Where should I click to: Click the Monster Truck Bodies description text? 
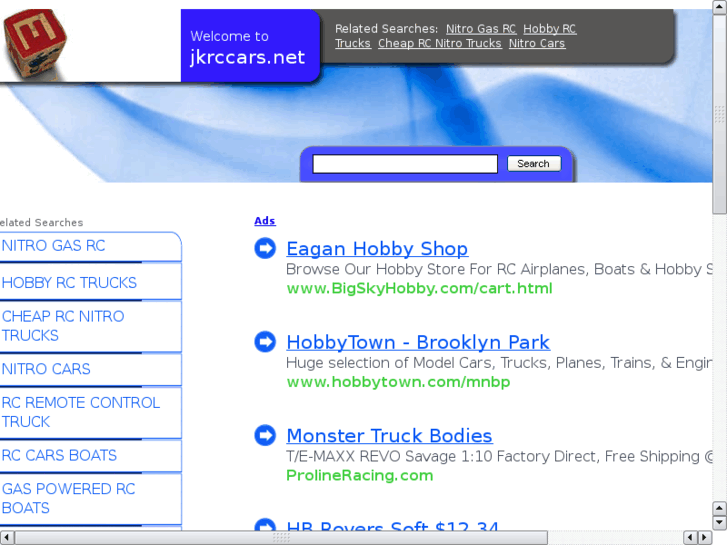499,456
